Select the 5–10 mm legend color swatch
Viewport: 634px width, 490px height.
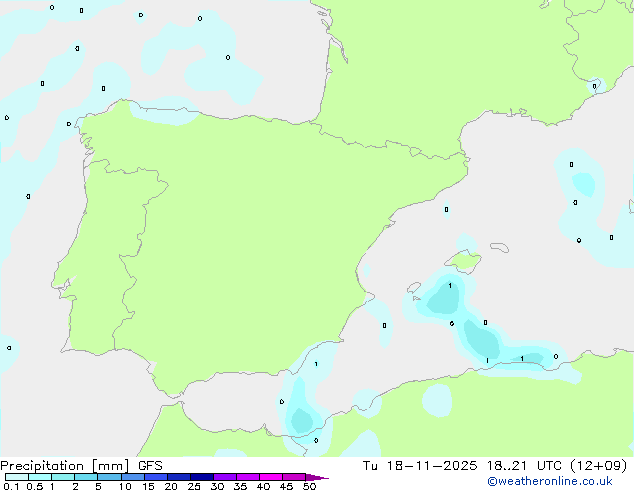109,477
